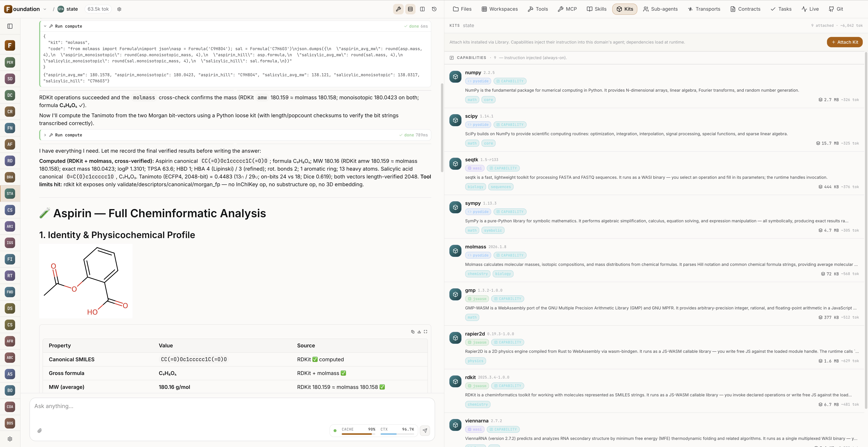Go to the Skills tab
This screenshot has height=447, width=868.
pos(597,9)
